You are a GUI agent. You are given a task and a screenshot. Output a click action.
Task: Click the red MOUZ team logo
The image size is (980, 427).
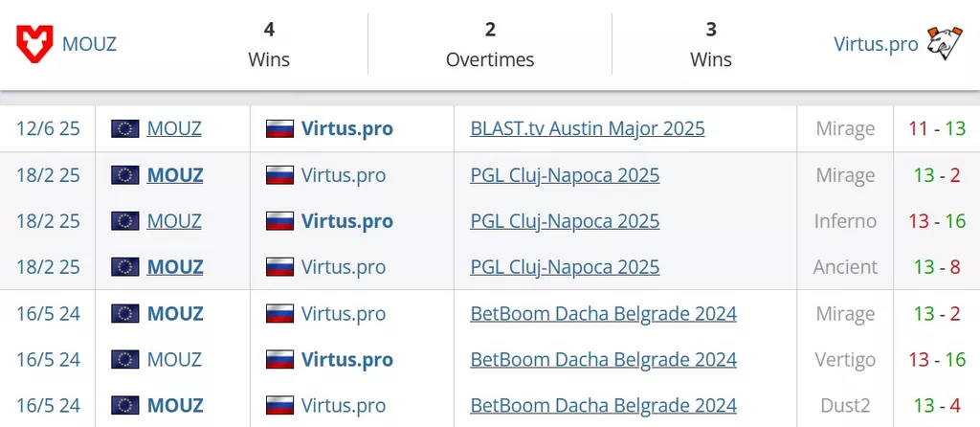34,44
